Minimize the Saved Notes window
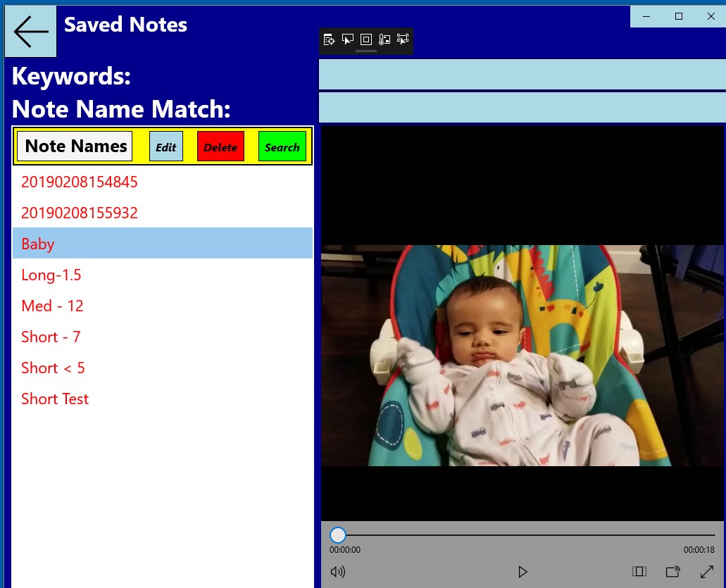 pos(647,16)
